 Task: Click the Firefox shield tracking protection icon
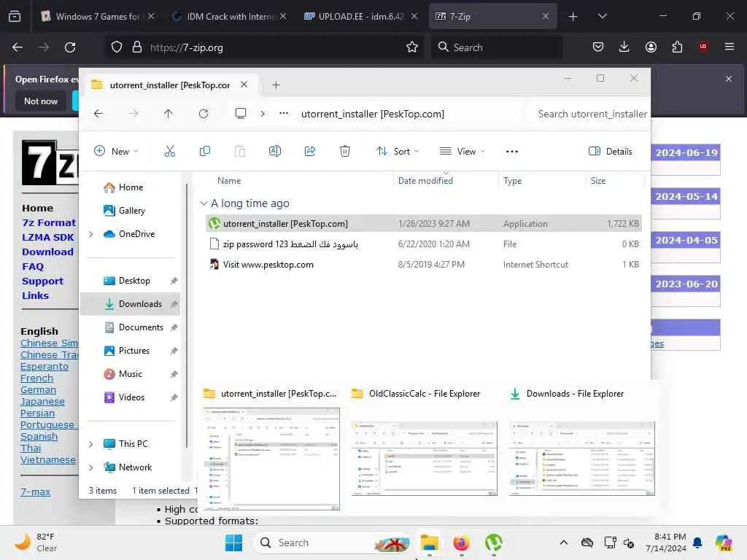pos(117,47)
